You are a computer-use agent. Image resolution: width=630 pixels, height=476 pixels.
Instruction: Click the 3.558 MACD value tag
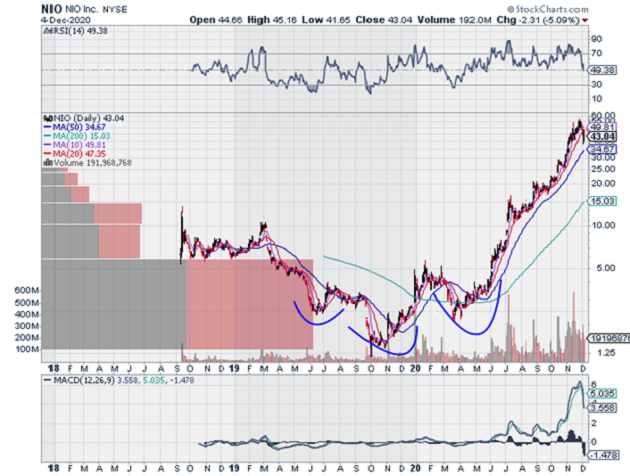click(x=602, y=408)
